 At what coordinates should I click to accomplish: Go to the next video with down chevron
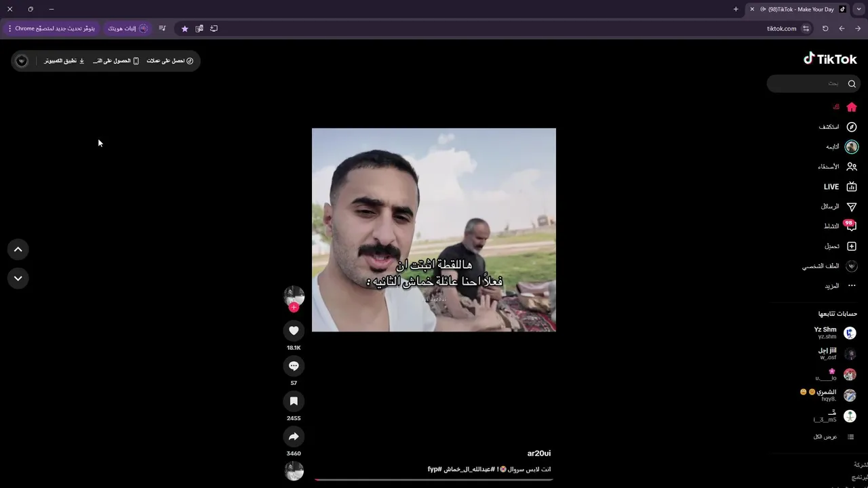[18, 278]
